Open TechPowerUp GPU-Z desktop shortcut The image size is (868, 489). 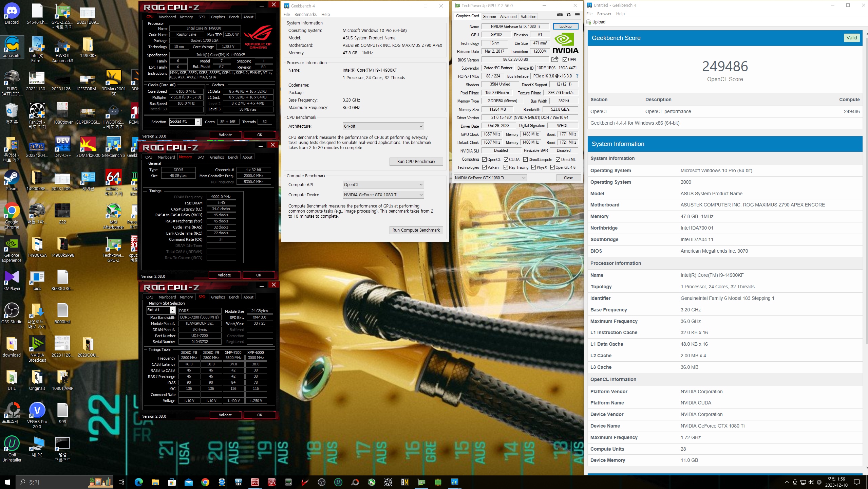(114, 249)
